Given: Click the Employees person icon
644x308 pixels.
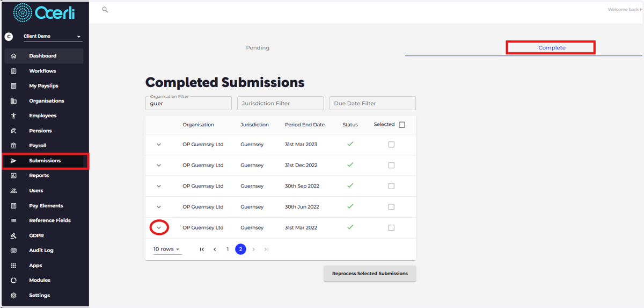Looking at the screenshot, I should (x=14, y=116).
